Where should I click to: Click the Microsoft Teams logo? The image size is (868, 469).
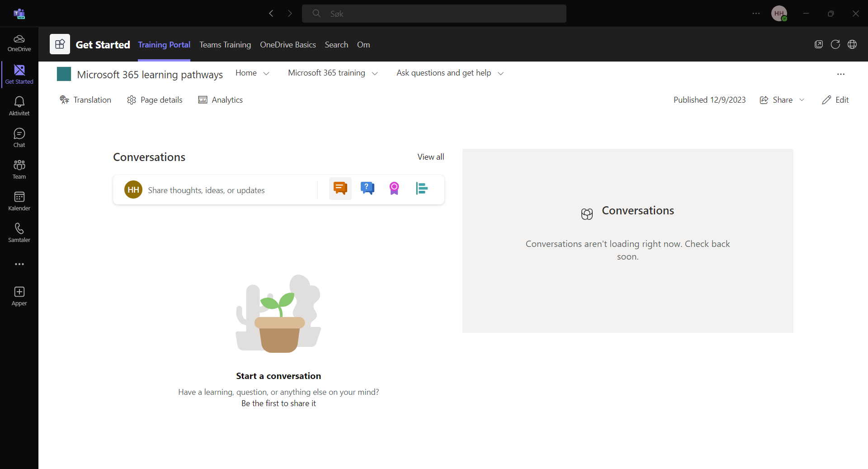(19, 14)
